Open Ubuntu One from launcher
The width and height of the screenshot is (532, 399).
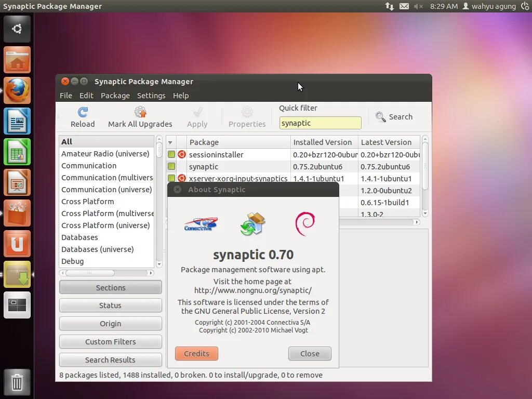pyautogui.click(x=17, y=244)
